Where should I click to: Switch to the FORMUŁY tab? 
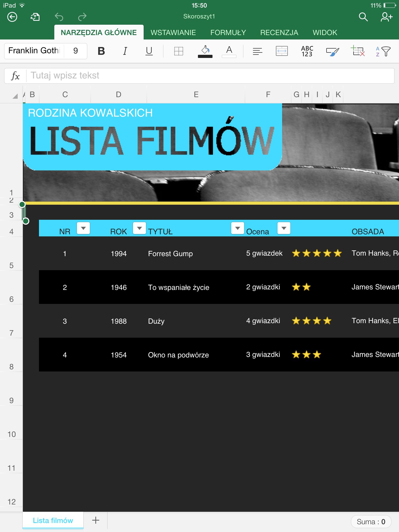(x=228, y=32)
